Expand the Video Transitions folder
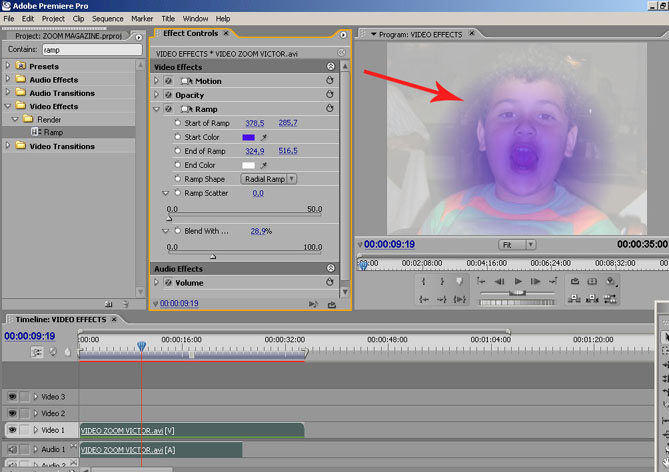Screen dimensions: 669x472 coord(9,146)
